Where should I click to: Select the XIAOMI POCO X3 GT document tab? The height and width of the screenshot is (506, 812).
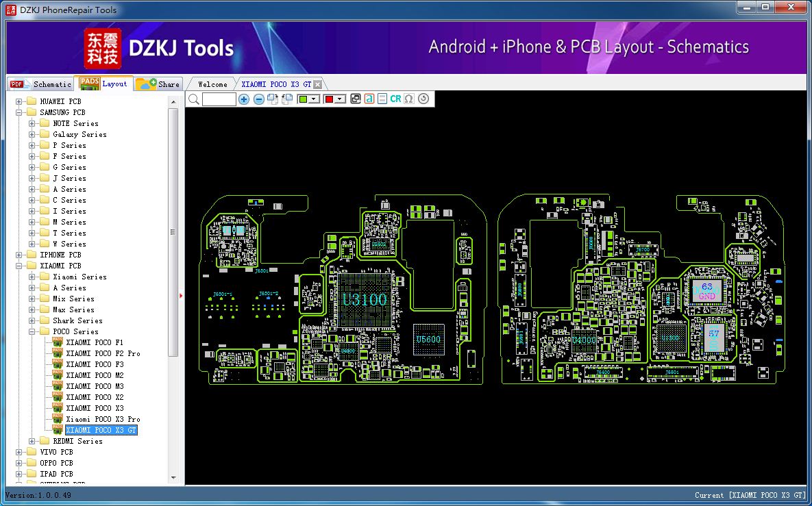(x=277, y=84)
